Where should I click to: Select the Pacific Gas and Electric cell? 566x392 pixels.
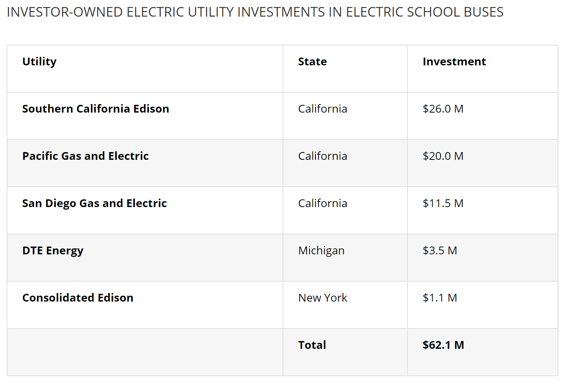click(85, 156)
